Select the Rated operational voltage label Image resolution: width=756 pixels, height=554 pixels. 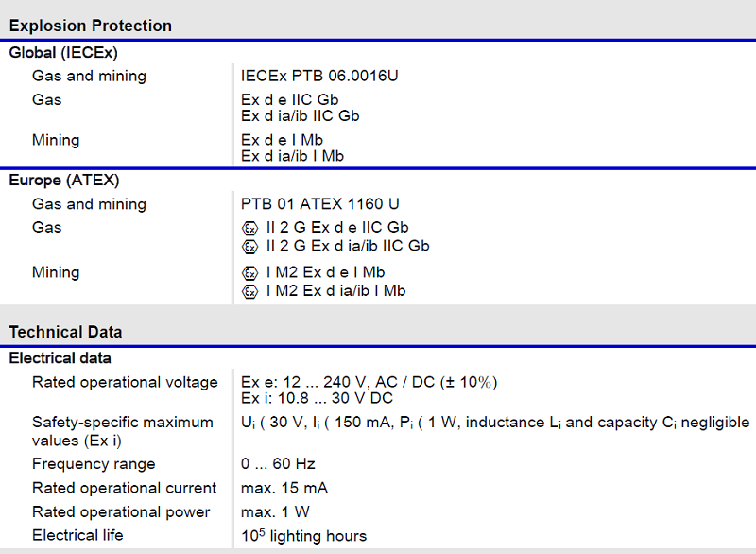(x=125, y=382)
